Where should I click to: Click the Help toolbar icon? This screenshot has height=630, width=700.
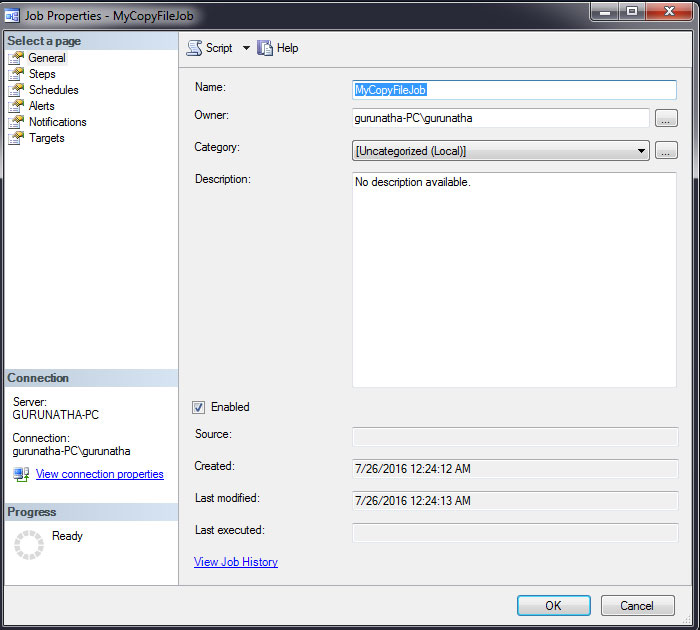(x=265, y=48)
